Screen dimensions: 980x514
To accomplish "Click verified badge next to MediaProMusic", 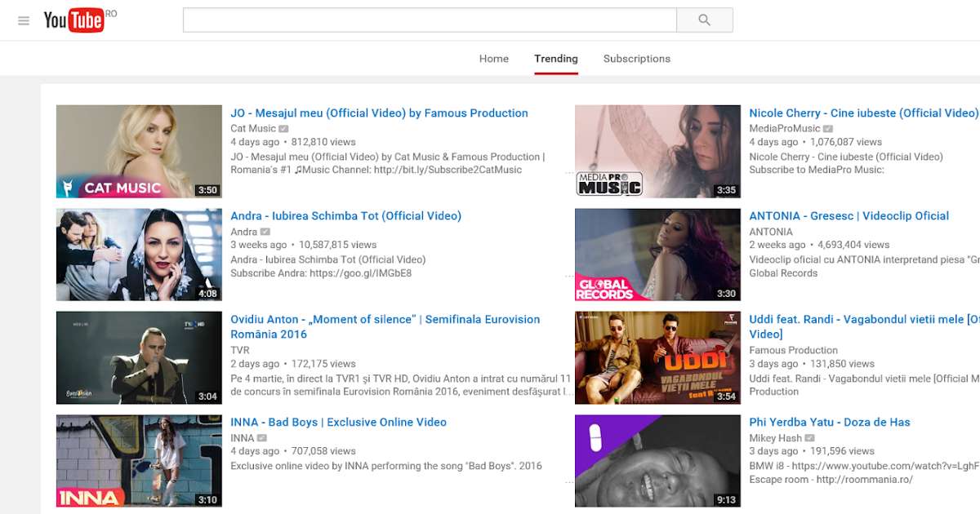I will point(827,129).
